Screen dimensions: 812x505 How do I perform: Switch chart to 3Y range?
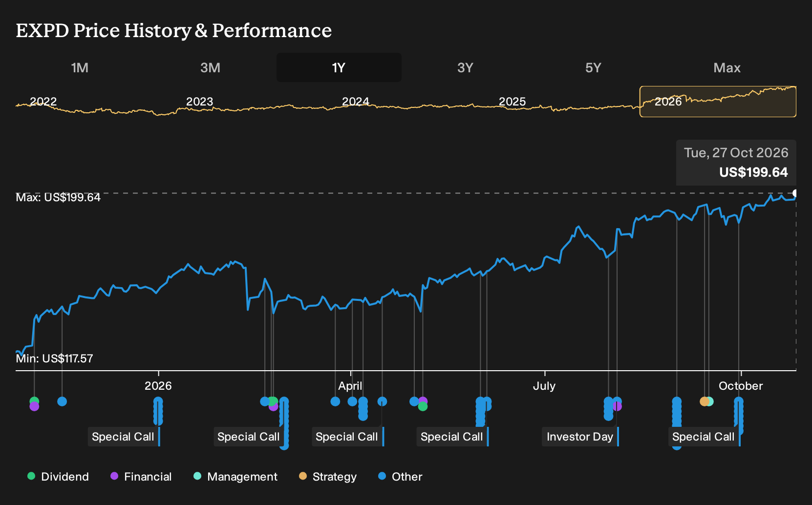(x=465, y=67)
